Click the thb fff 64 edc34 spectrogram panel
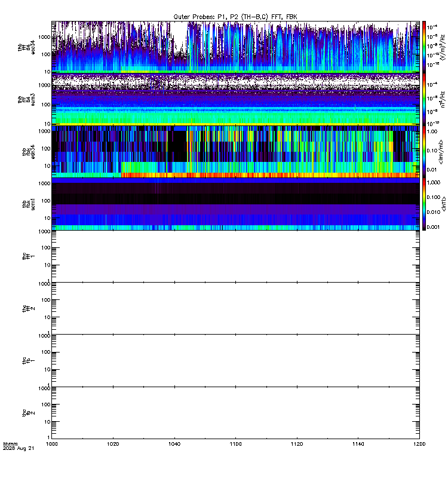Screen dimensions: 448x478 click(235, 47)
